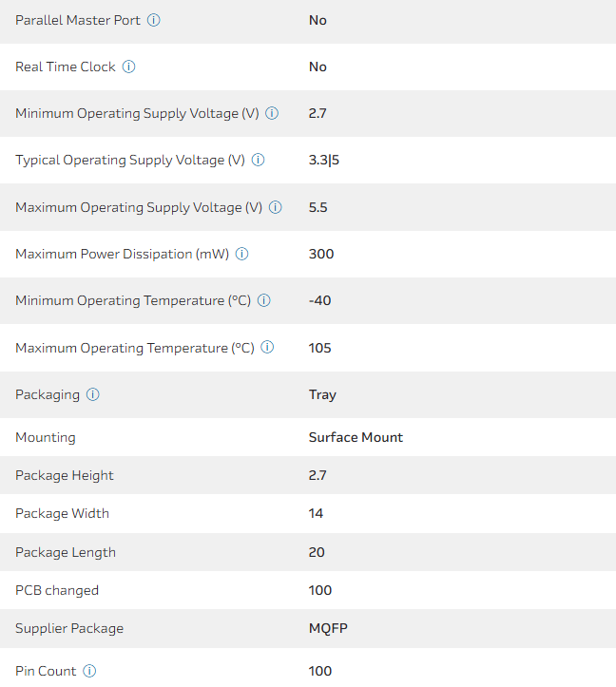Image resolution: width=616 pixels, height=687 pixels.
Task: Click the Mounting label
Action: coord(46,437)
